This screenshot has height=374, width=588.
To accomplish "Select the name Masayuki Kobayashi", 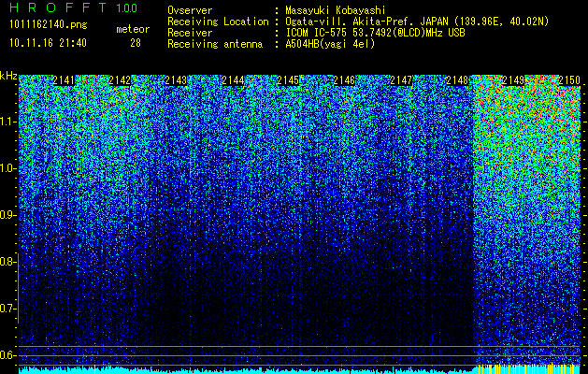I will tap(336, 10).
